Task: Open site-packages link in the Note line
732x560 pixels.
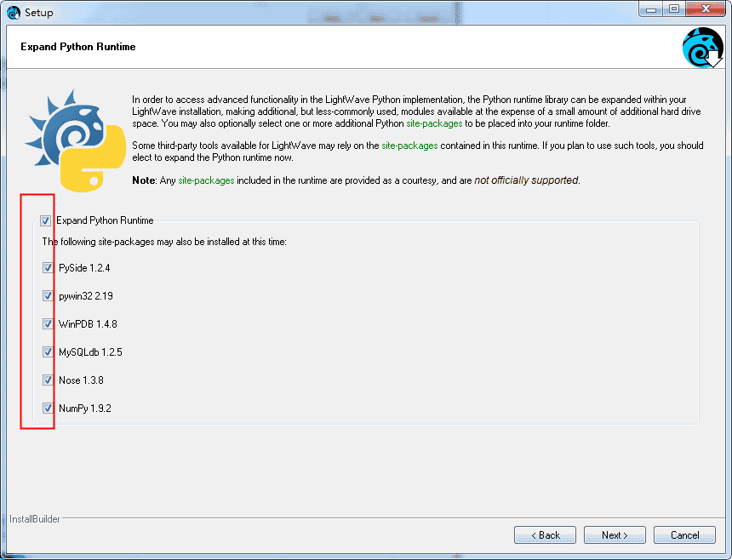Action: coord(206,180)
